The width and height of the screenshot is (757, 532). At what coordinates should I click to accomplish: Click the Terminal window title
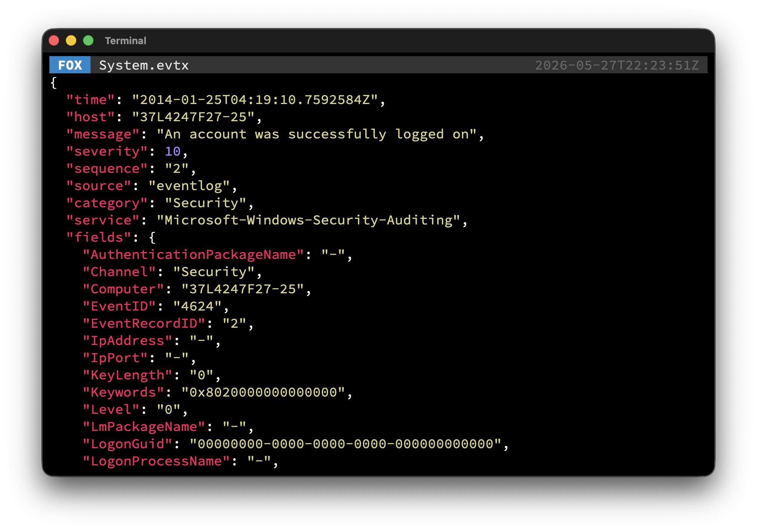click(x=125, y=40)
